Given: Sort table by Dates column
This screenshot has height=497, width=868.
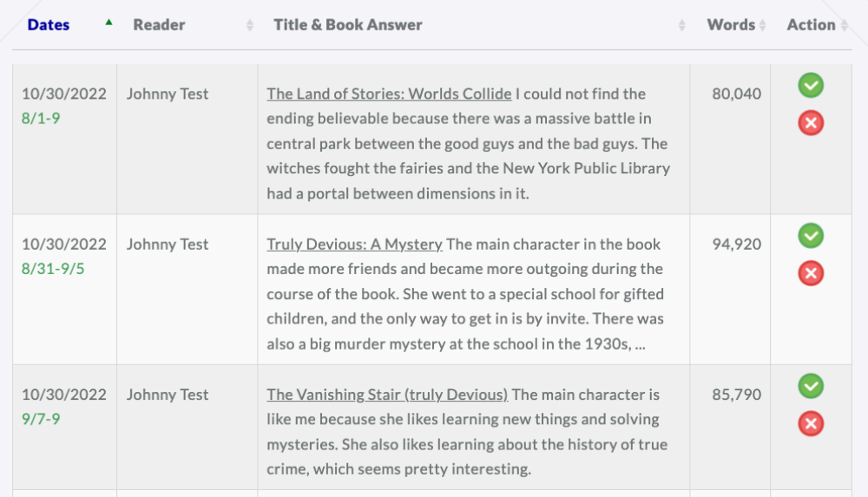Looking at the screenshot, I should pos(49,25).
